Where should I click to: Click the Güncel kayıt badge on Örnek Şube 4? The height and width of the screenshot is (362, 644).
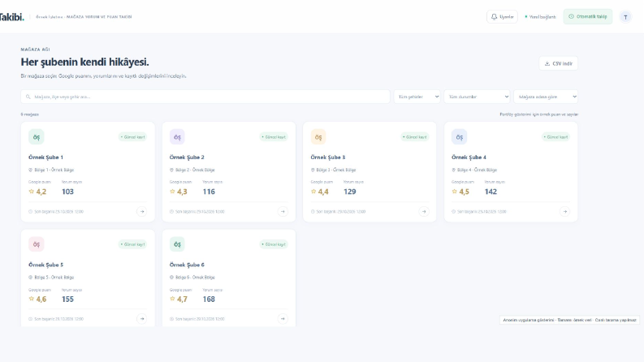pyautogui.click(x=555, y=137)
